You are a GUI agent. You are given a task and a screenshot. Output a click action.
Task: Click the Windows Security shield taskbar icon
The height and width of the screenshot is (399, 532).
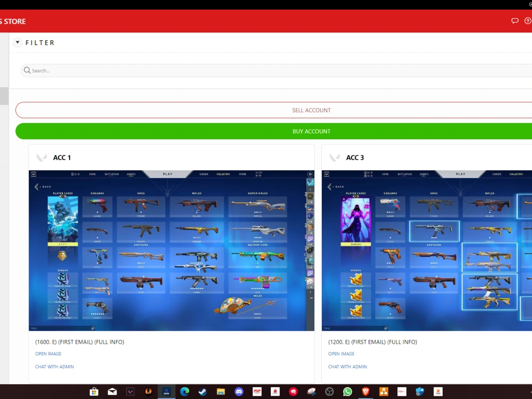coord(420,392)
